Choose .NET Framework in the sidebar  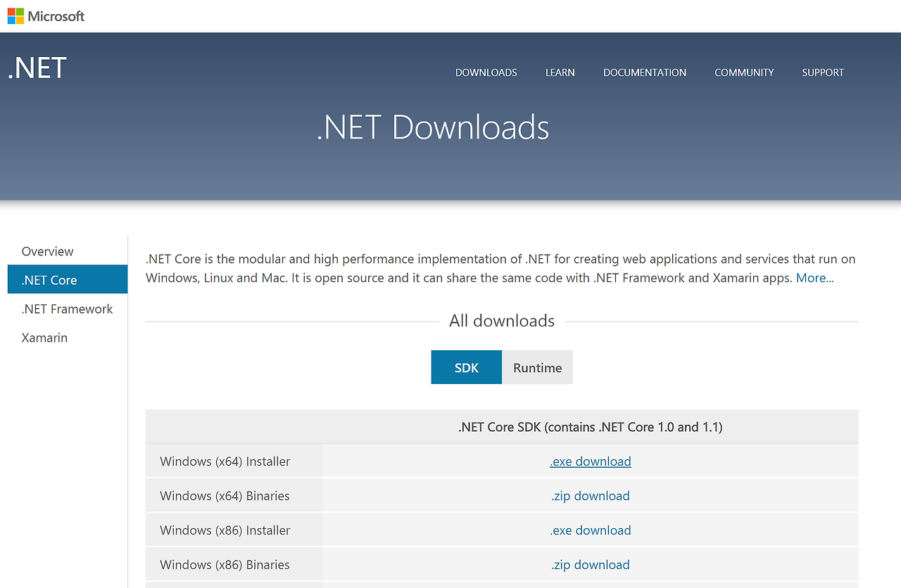pos(68,309)
